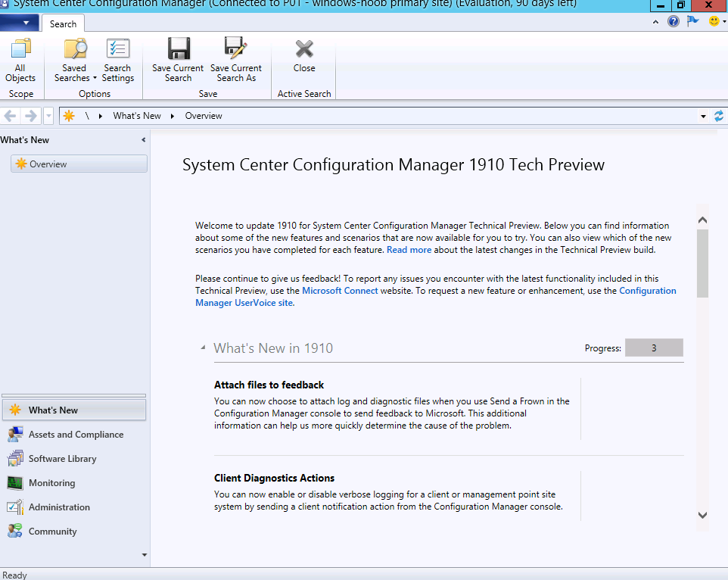The image size is (728, 580).
Task: Open Help with the question mark icon
Action: (674, 21)
